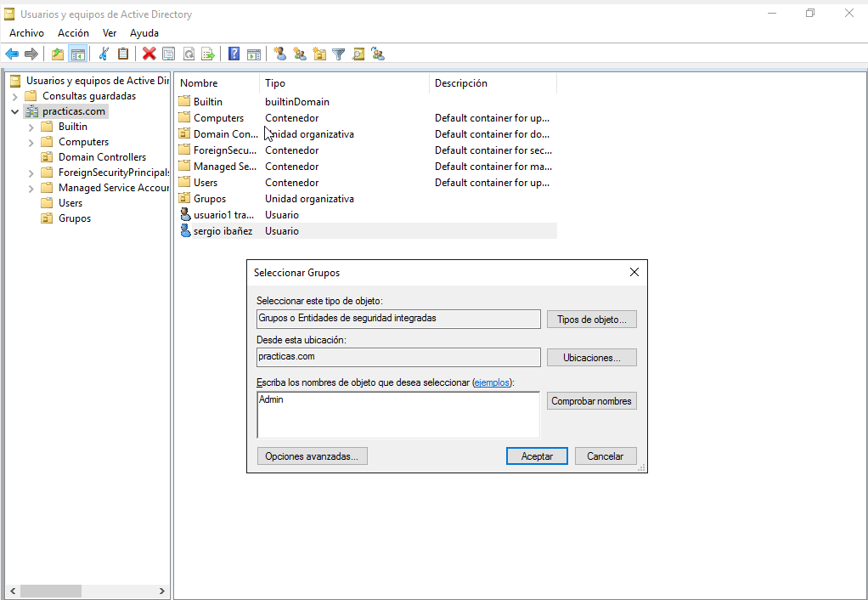Click the object names text box containing Admin

click(x=397, y=415)
